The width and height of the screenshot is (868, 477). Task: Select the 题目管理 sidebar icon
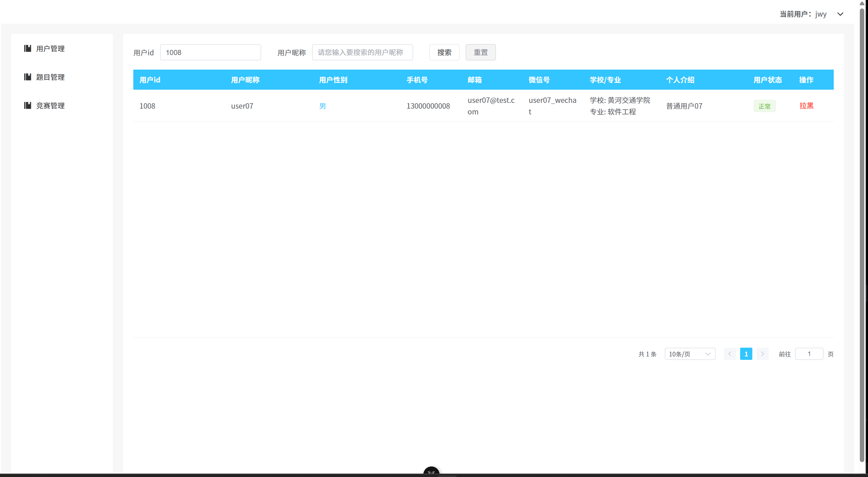[x=27, y=77]
